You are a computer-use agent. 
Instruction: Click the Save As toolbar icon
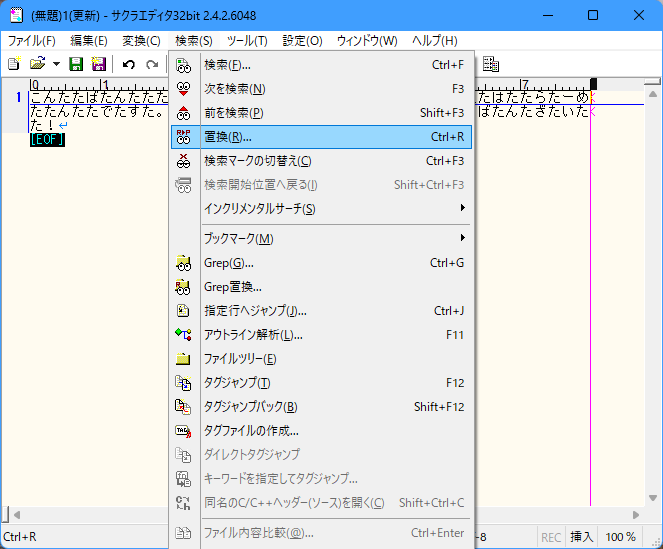[99, 64]
